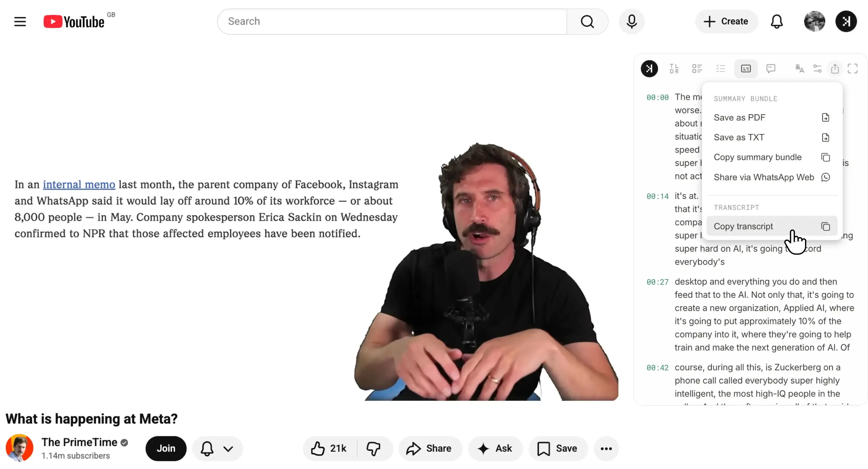The height and width of the screenshot is (469, 868).
Task: Click into the YouTube Search field
Action: click(392, 22)
